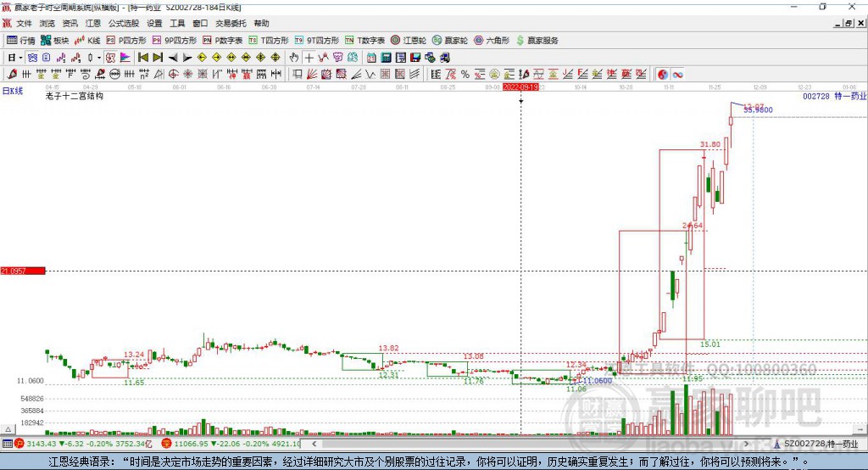Open the 设置 menu
868x470 pixels.
(154, 23)
